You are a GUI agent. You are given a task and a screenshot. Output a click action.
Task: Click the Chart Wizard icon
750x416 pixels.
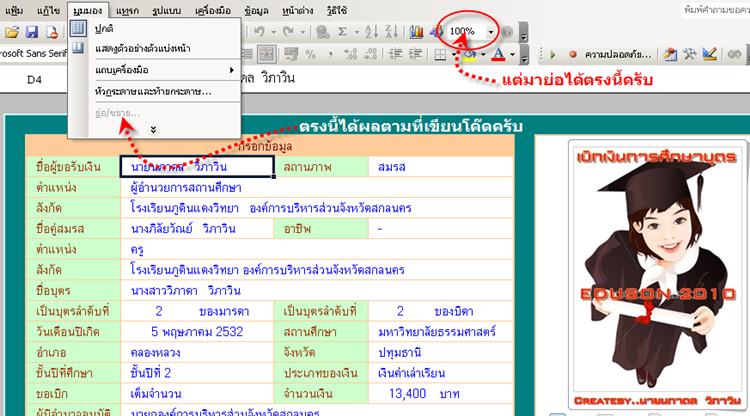click(415, 32)
